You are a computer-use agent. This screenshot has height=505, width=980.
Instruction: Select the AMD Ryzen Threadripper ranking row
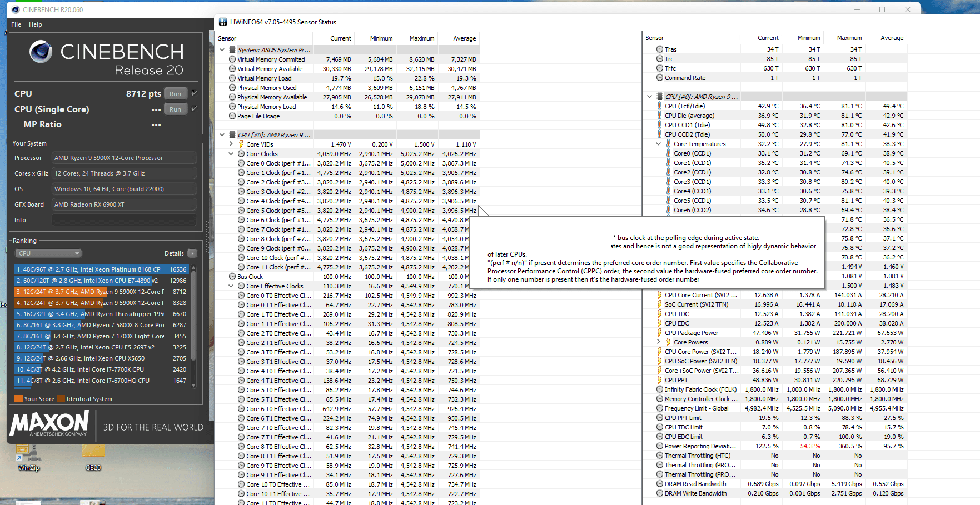coord(102,314)
